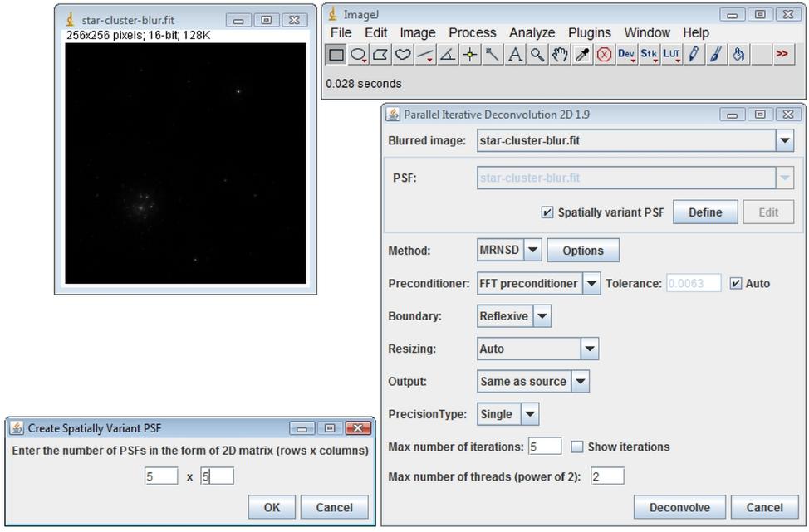Open the Blurred image dropdown
The height and width of the screenshot is (532, 809).
785,140
